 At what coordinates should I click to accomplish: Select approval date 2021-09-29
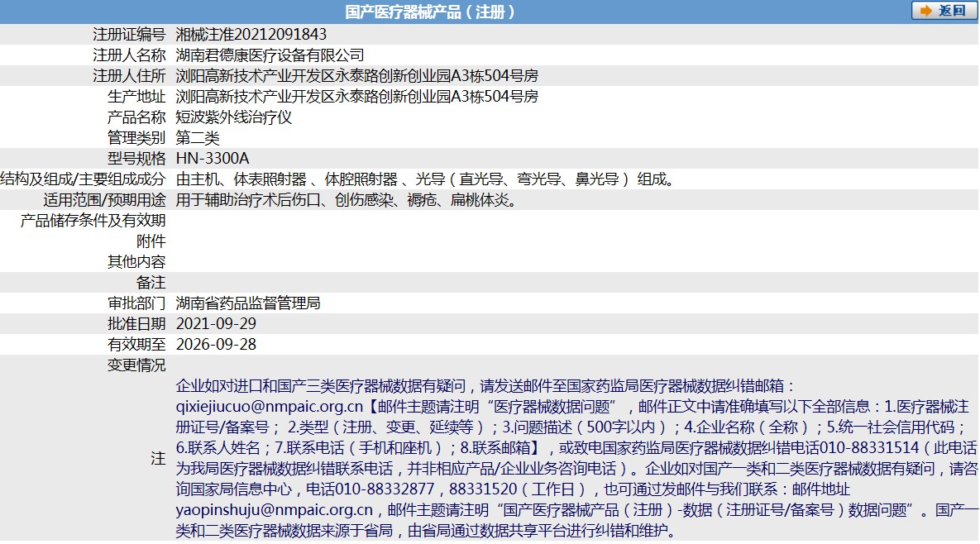[216, 323]
